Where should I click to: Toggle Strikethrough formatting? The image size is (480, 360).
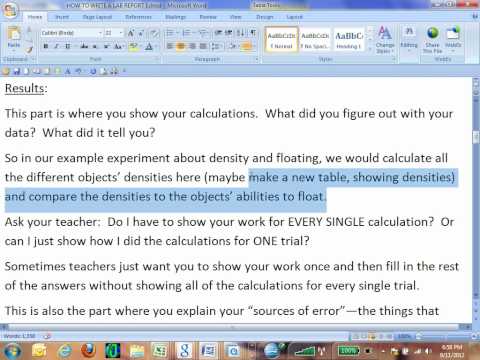click(84, 46)
